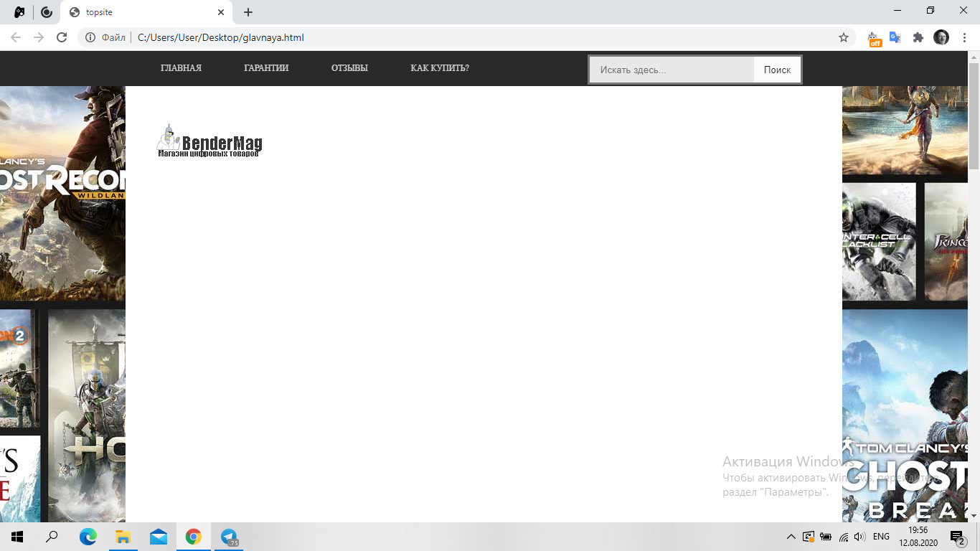Reload the current page
Screen dimensions: 980x551
[x=62, y=37]
